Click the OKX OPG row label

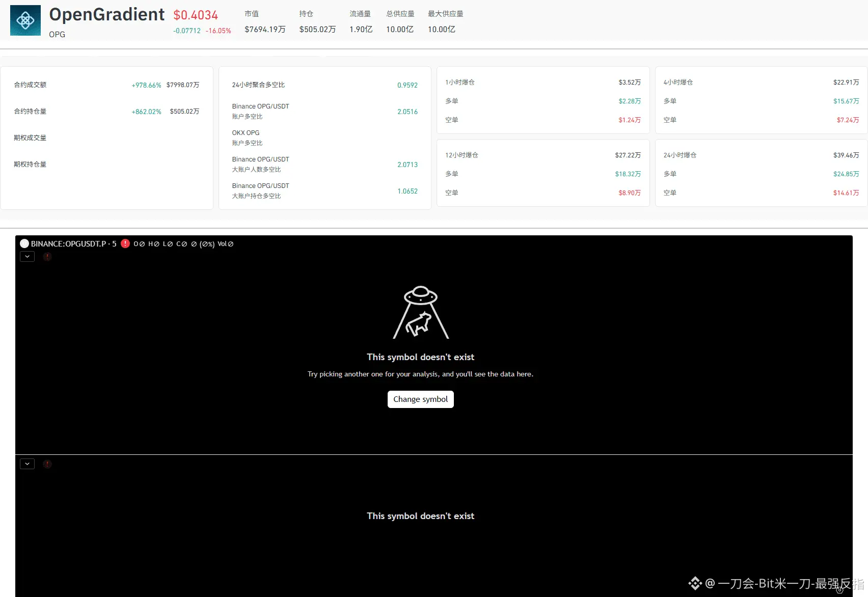246,133
